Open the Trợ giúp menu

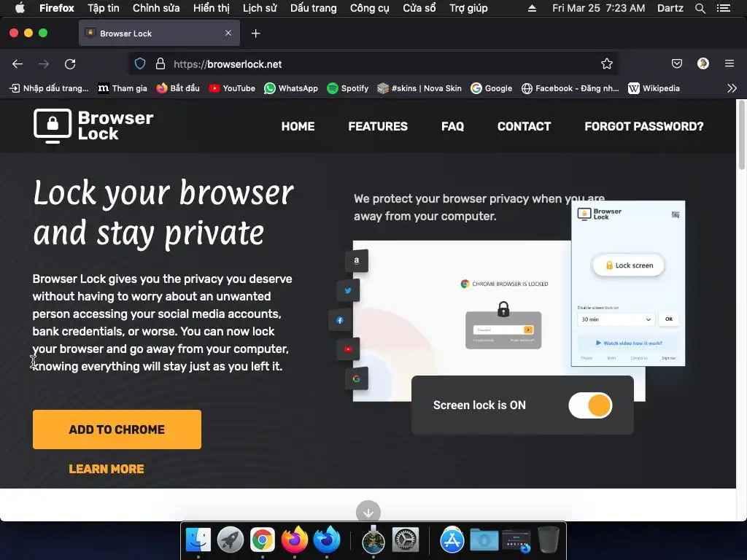pos(468,8)
